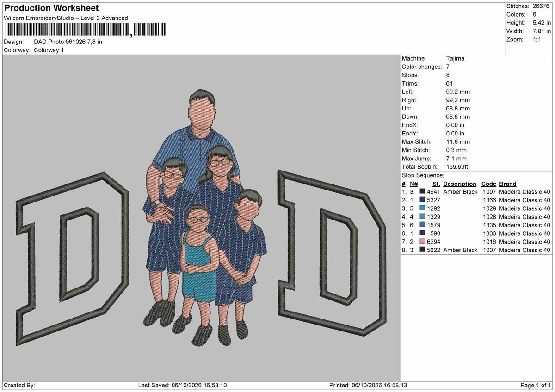Click the Max Jump value 7.1 mm
Screen dimensions: 555x392
pos(456,158)
